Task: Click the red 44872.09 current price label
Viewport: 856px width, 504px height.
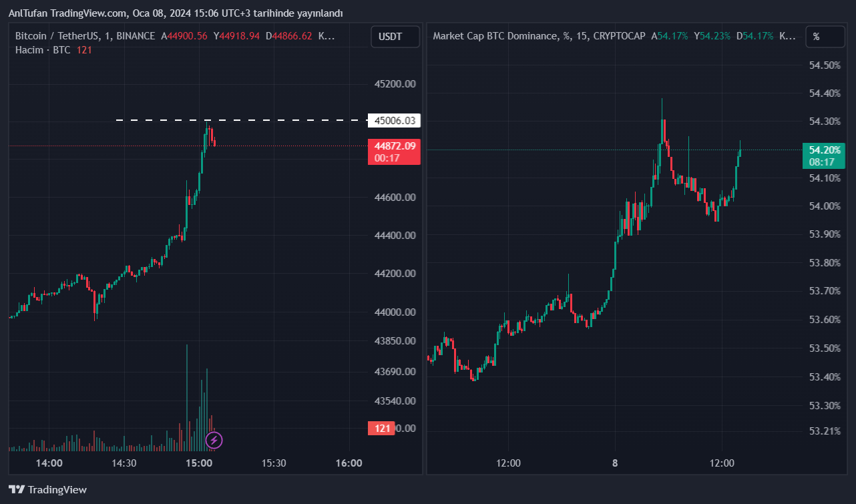Action: pyautogui.click(x=395, y=146)
